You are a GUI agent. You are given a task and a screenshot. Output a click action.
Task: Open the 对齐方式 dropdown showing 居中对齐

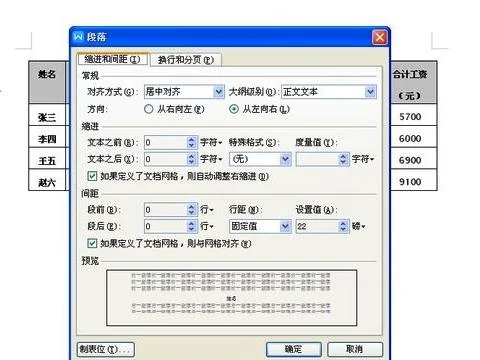click(184, 92)
